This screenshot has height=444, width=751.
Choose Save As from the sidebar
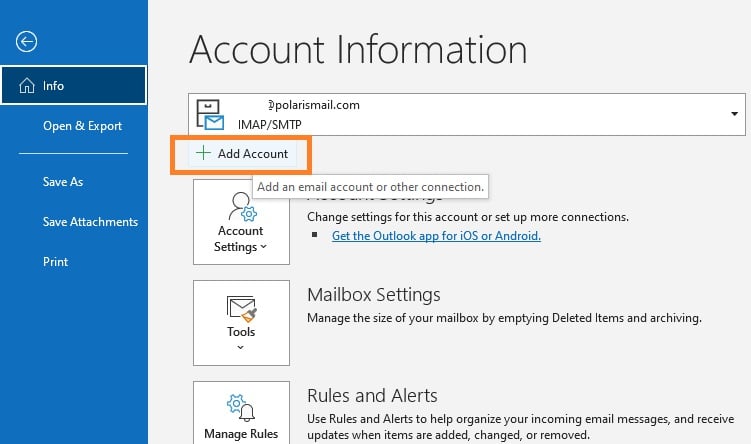point(62,182)
